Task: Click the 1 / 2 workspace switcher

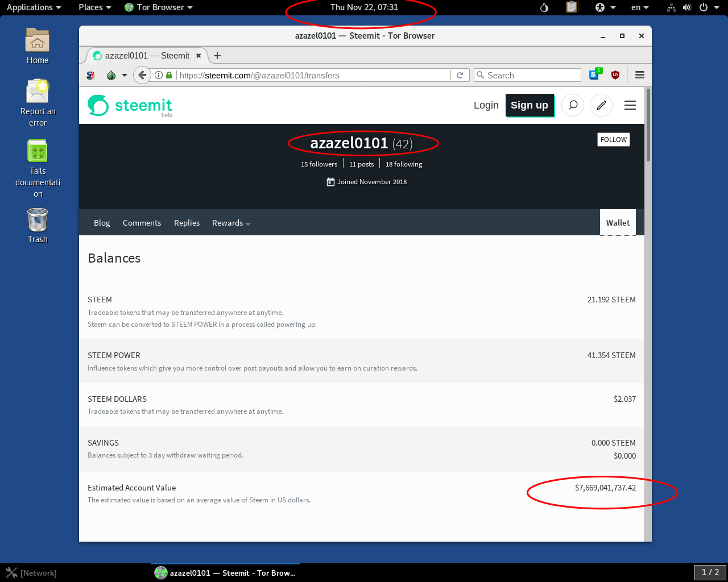Action: pyautogui.click(x=710, y=572)
